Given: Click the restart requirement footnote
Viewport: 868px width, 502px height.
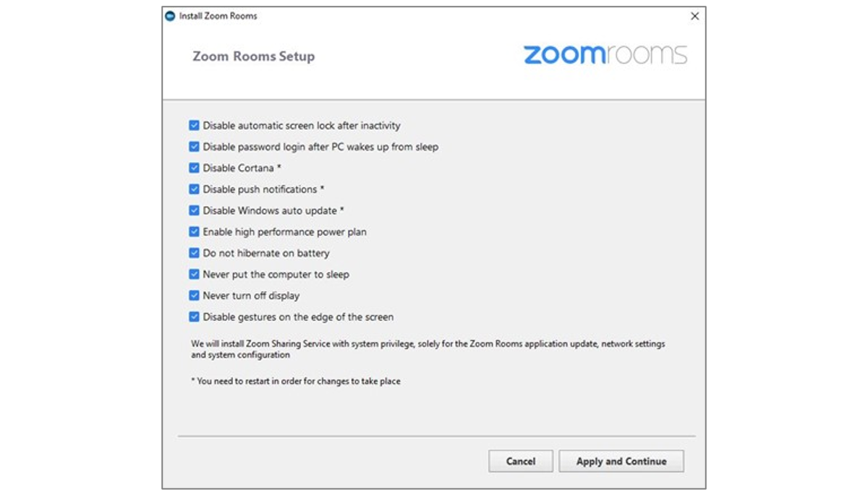Looking at the screenshot, I should (x=299, y=380).
